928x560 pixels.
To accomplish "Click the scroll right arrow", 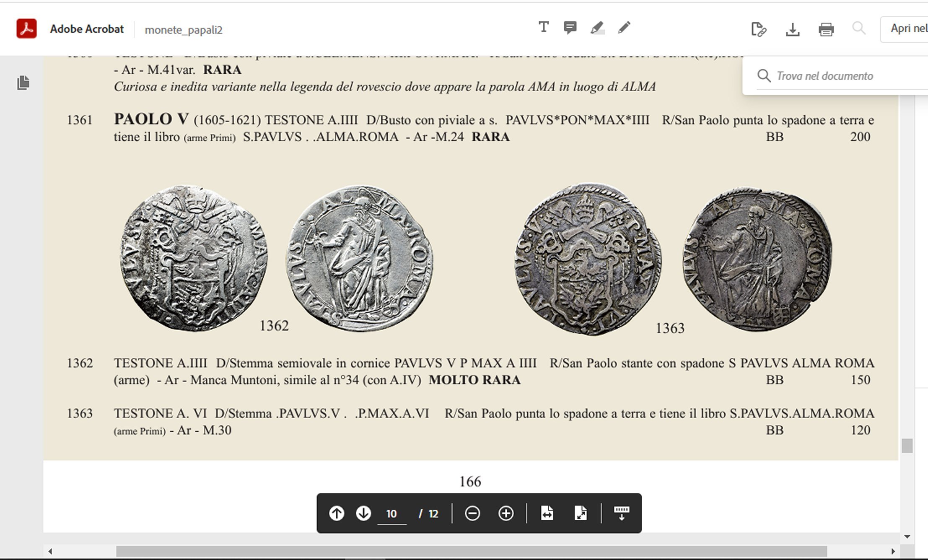I will pos(893,551).
